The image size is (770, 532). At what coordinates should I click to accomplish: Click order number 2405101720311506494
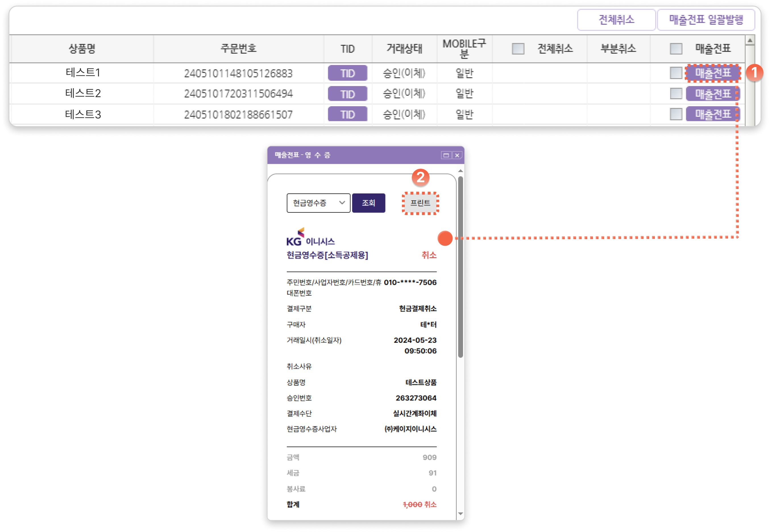pos(238,94)
